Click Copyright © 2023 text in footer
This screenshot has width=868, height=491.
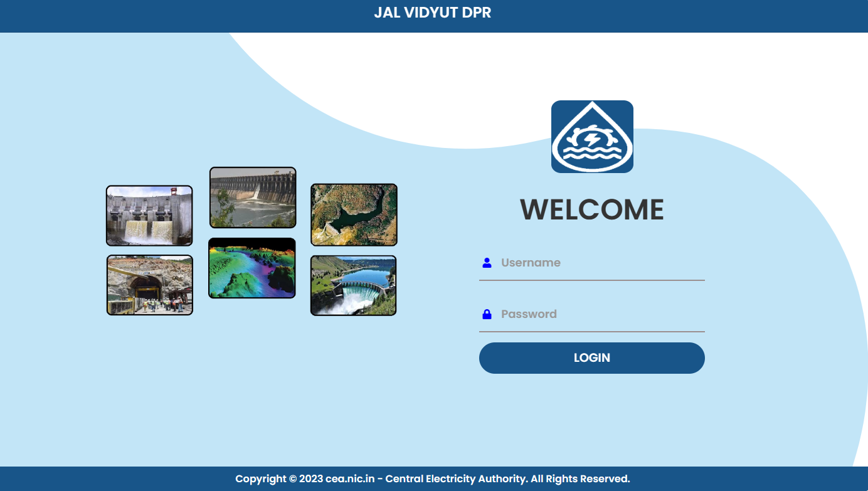[279, 479]
